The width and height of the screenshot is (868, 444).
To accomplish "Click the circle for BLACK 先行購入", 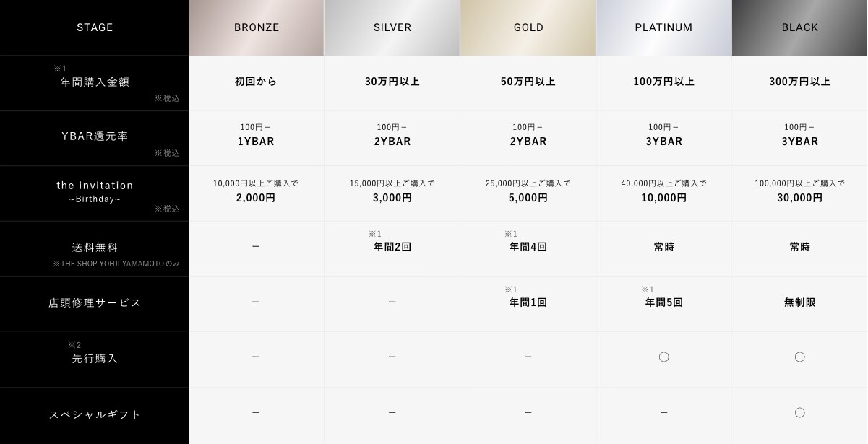I will (x=799, y=357).
